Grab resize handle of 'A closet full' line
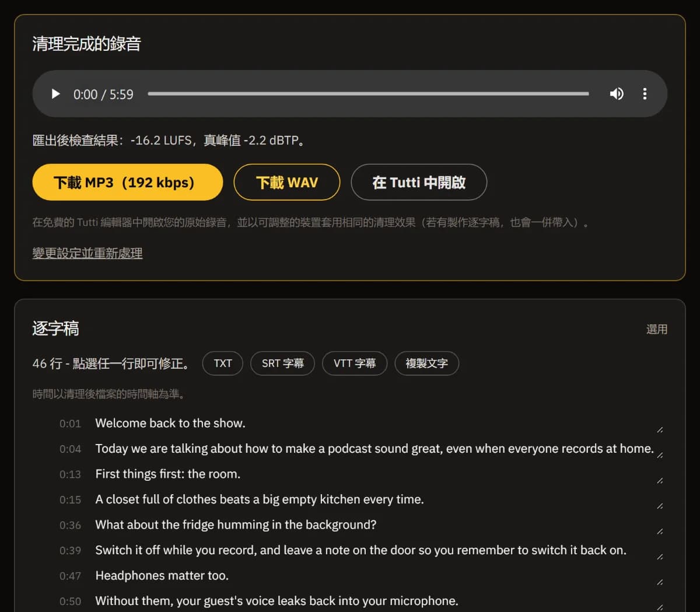The height and width of the screenshot is (612, 700). [660, 506]
